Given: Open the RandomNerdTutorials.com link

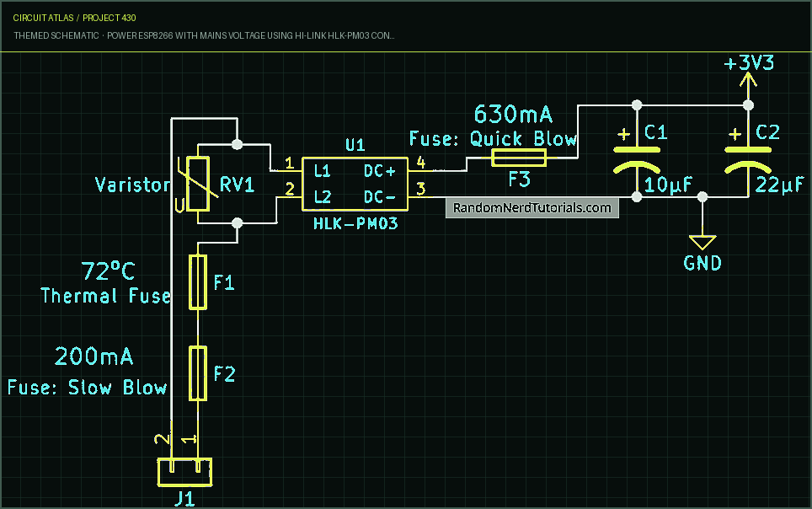Looking at the screenshot, I should click(x=532, y=208).
